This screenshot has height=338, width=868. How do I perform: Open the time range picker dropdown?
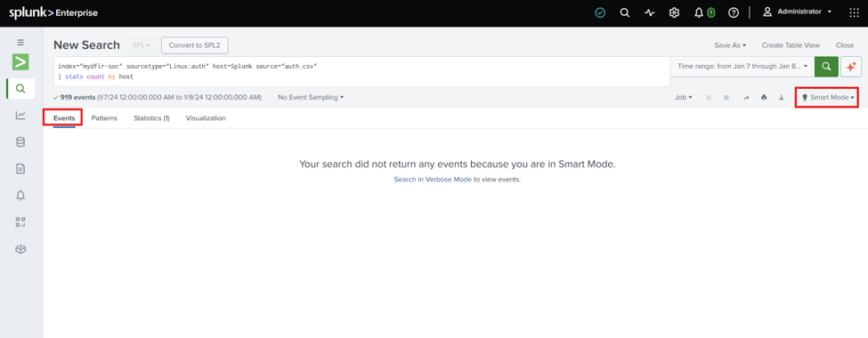click(x=742, y=67)
